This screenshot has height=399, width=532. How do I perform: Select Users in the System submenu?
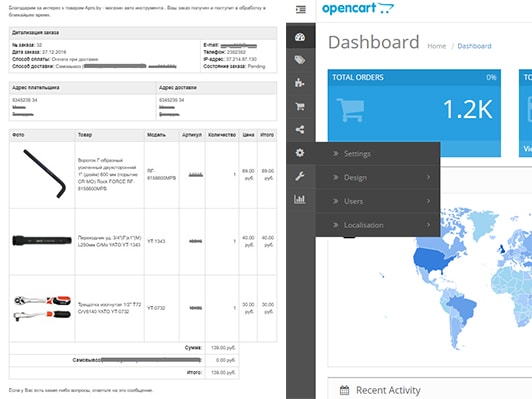378,201
